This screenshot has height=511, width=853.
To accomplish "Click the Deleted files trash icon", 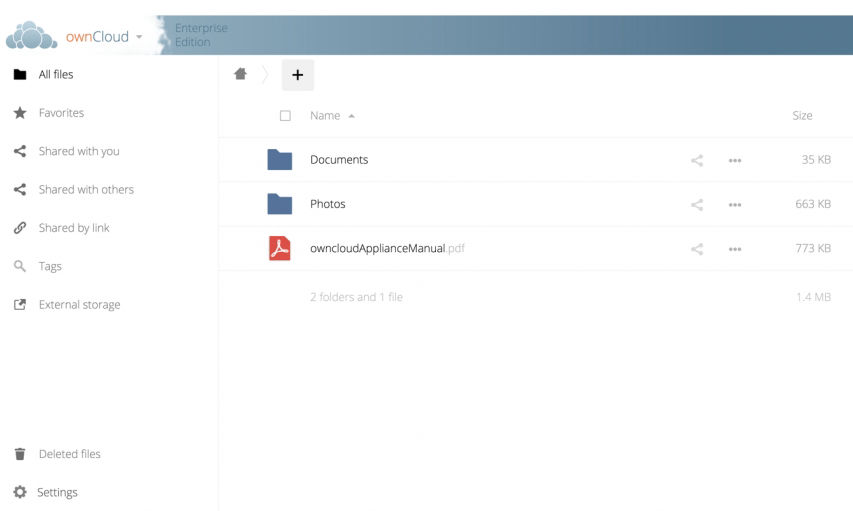I will [20, 454].
